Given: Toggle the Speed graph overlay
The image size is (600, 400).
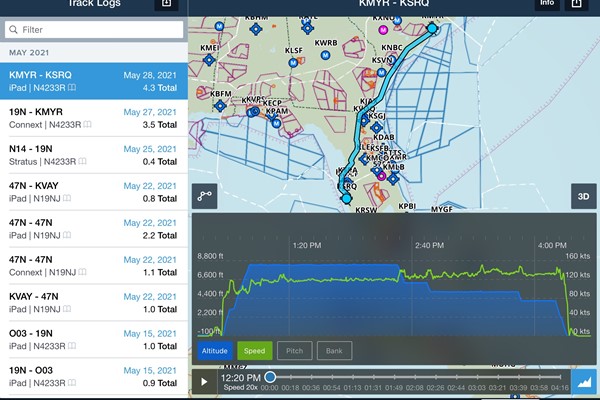Looking at the screenshot, I should click(x=255, y=351).
